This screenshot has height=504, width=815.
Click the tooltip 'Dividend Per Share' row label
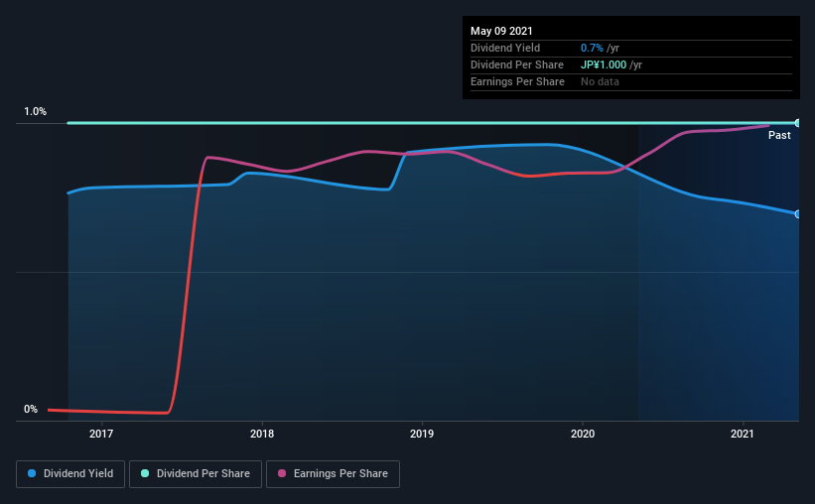(x=516, y=64)
